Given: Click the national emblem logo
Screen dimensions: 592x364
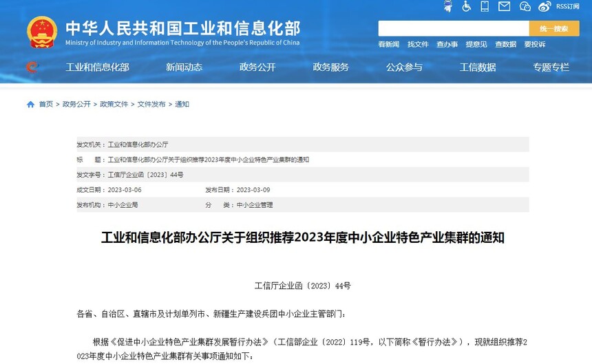Looking at the screenshot, I should (42, 32).
